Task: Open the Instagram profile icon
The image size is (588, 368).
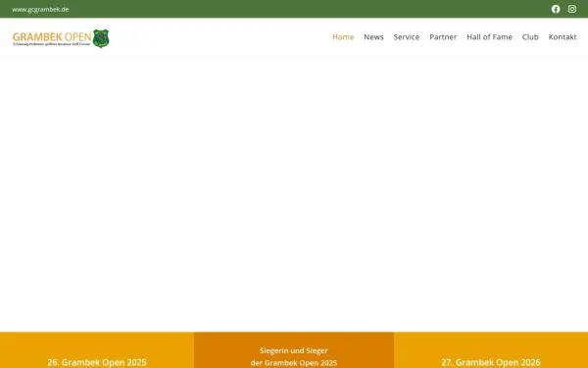Action: pyautogui.click(x=572, y=9)
